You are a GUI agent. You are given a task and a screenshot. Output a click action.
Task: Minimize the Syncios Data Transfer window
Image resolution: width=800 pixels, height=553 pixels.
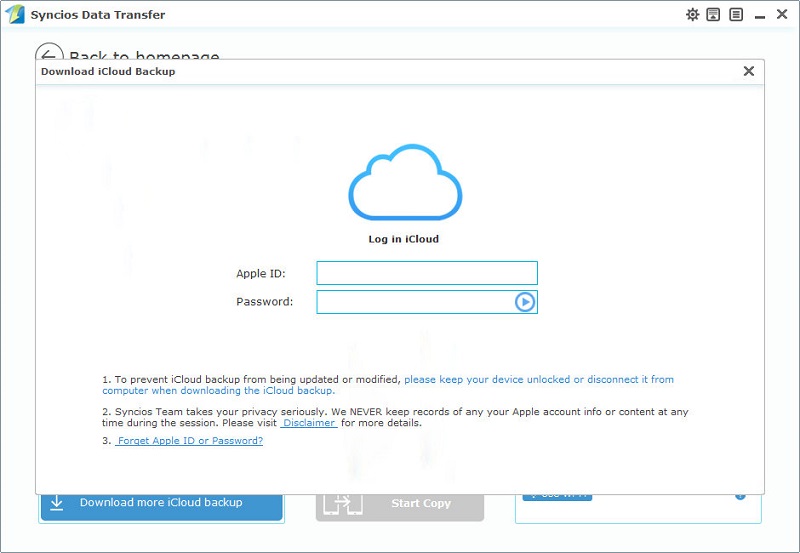click(x=760, y=17)
